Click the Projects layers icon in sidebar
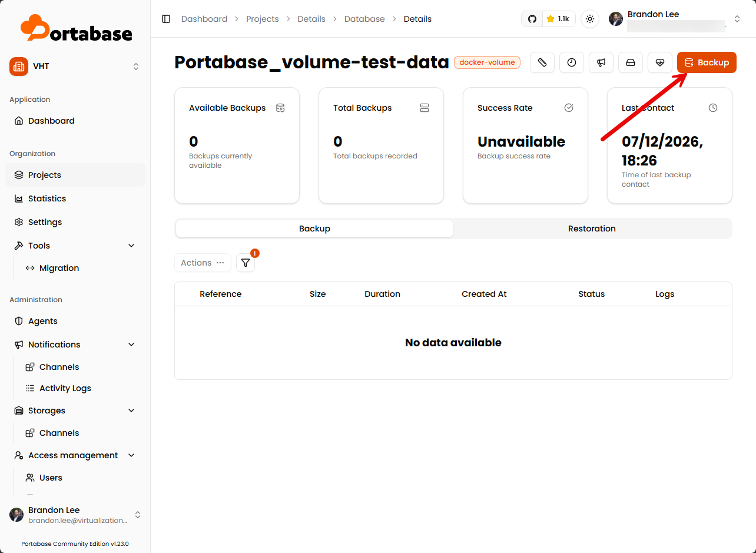The image size is (756, 553). [19, 175]
